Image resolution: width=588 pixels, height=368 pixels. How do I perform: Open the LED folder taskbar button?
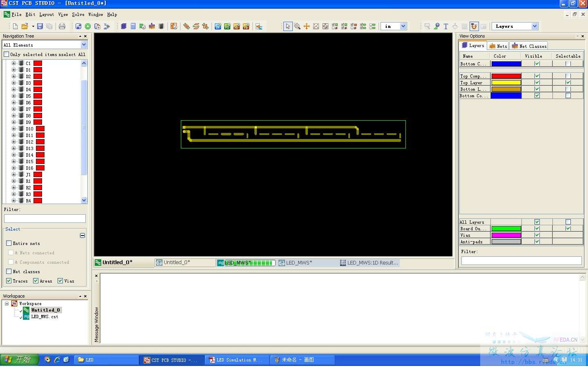[x=107, y=360]
